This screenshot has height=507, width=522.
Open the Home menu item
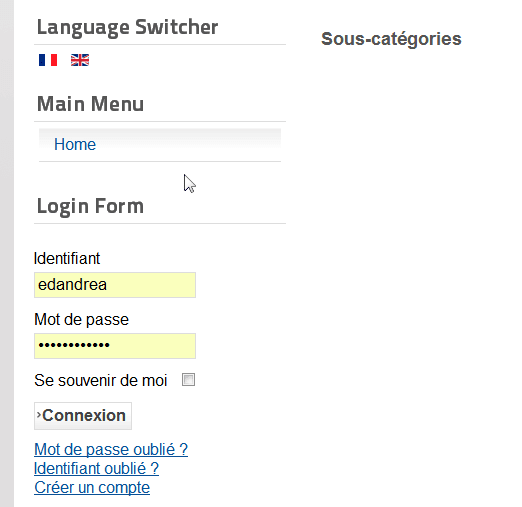[x=75, y=144]
